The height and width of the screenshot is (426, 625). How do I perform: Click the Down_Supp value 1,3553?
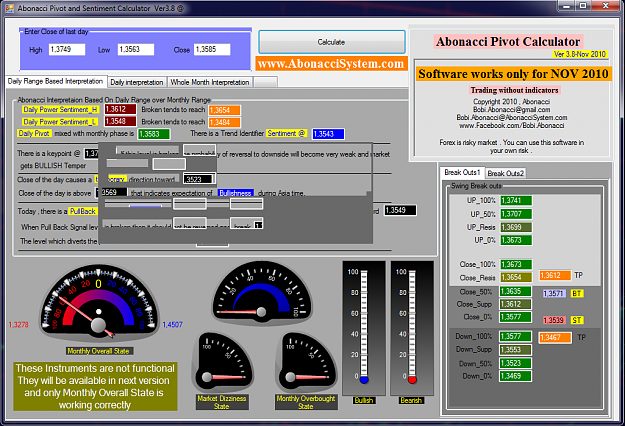516,350
